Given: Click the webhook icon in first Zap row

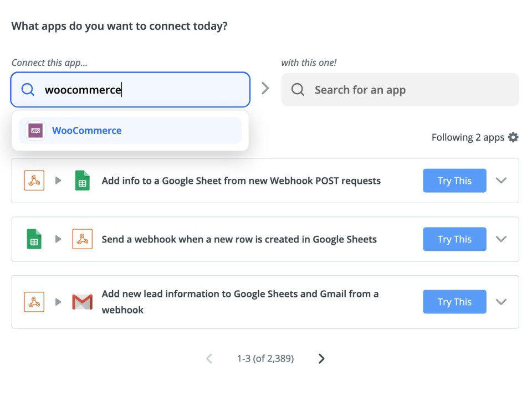Looking at the screenshot, I should coord(34,181).
